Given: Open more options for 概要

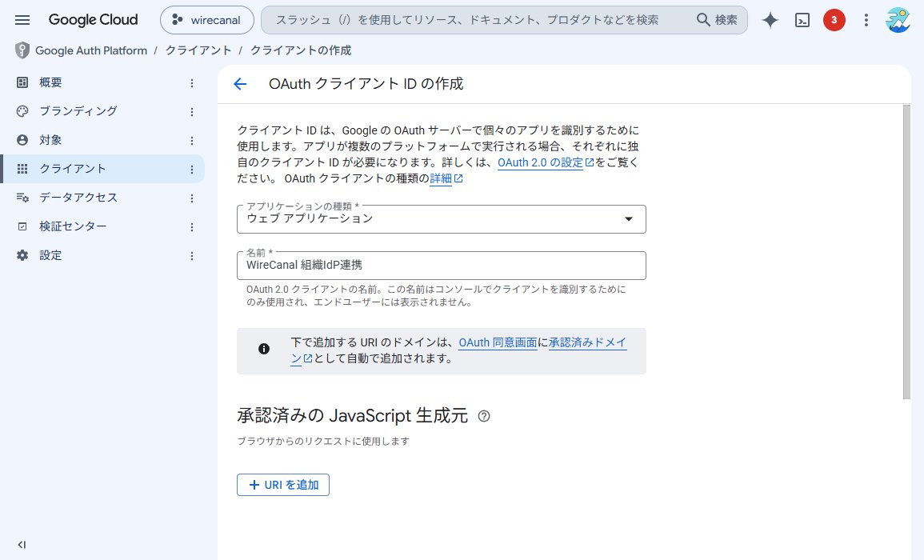Looking at the screenshot, I should coord(191,83).
